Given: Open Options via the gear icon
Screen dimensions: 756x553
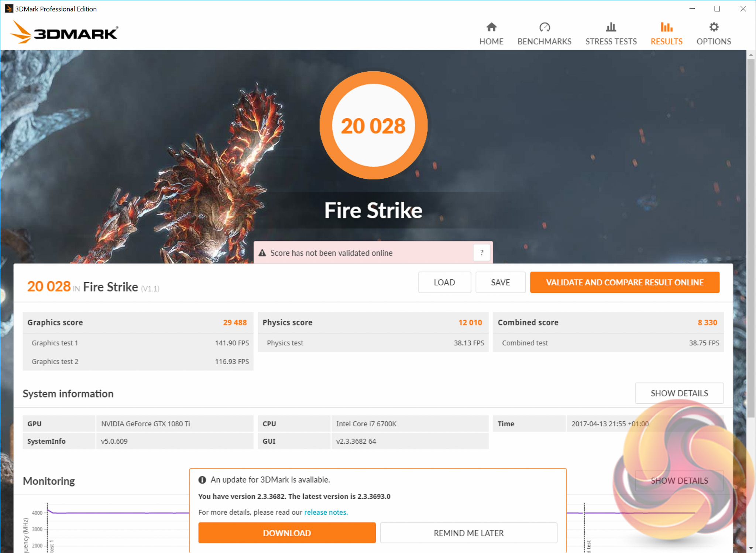Looking at the screenshot, I should (714, 27).
